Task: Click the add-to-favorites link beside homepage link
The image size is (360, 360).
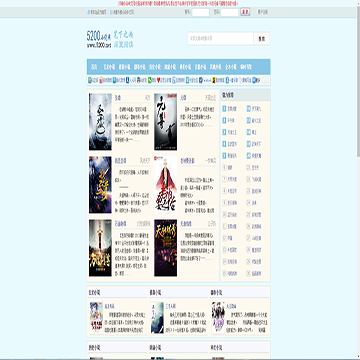Action: tap(122, 12)
